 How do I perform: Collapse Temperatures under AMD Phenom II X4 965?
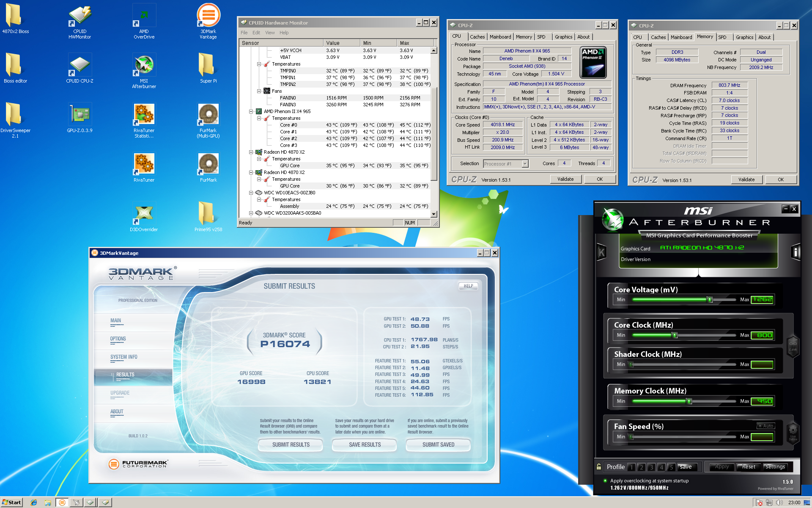[259, 118]
